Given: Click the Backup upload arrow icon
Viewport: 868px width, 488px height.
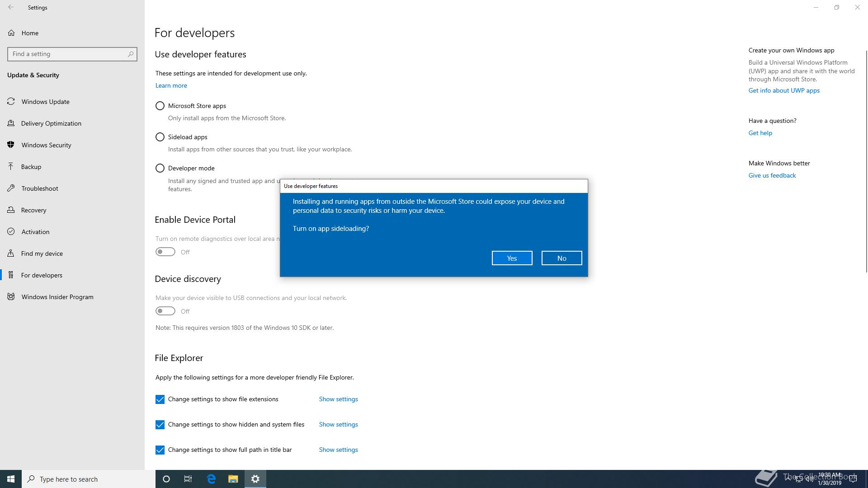Looking at the screenshot, I should click(11, 167).
